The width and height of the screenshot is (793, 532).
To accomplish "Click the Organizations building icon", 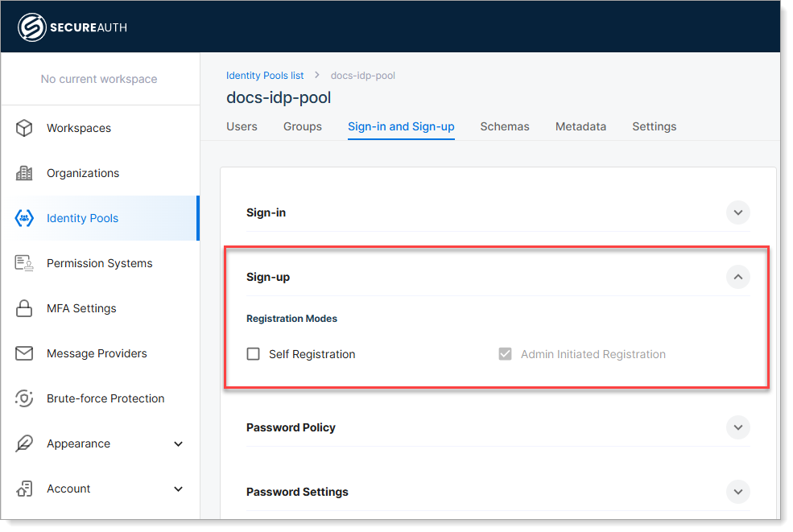I will [24, 173].
